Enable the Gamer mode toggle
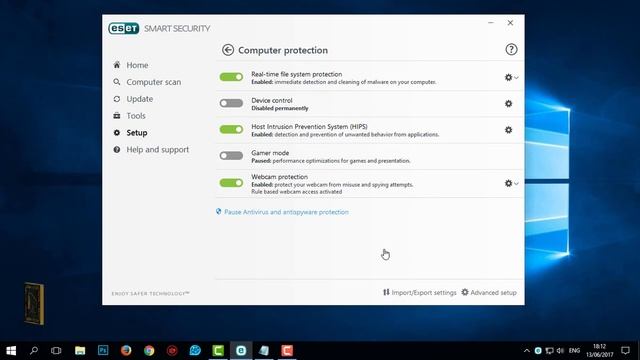This screenshot has height=360, width=640. point(231,156)
